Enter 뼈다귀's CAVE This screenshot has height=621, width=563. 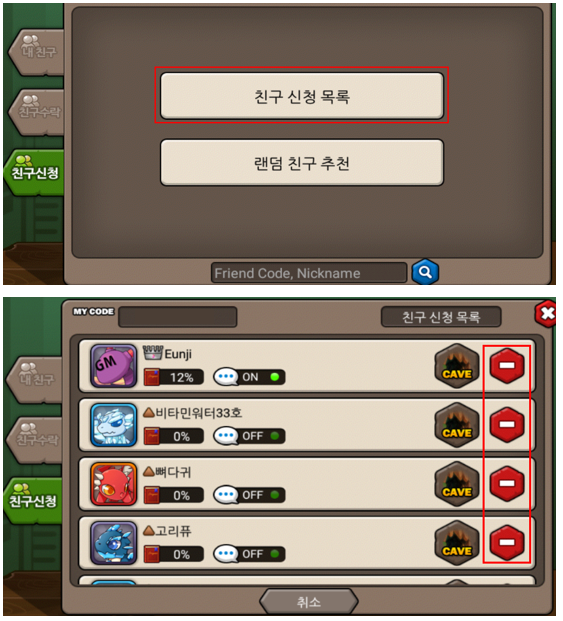457,484
